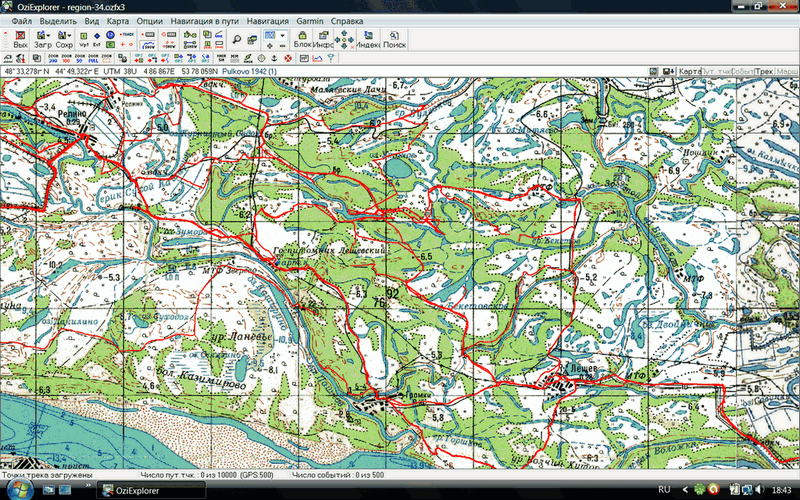Open the Windows Start button
Screen dimensions: 800x500
pyautogui.click(x=19, y=489)
